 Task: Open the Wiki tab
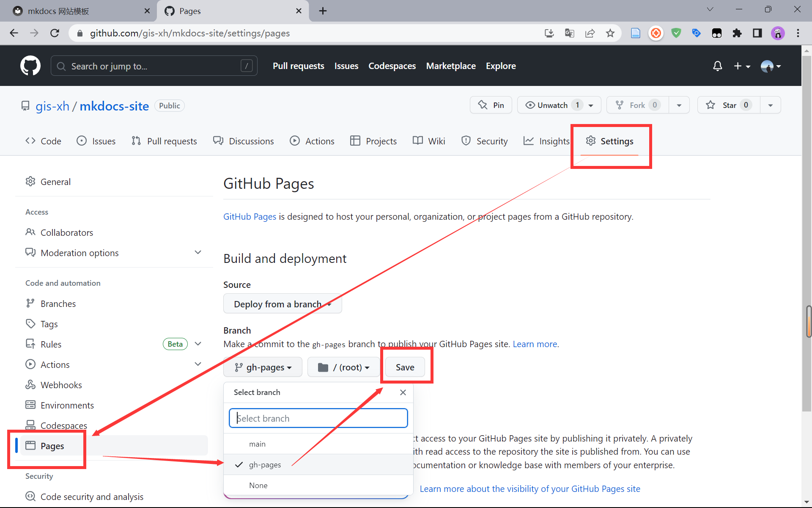[x=429, y=141]
